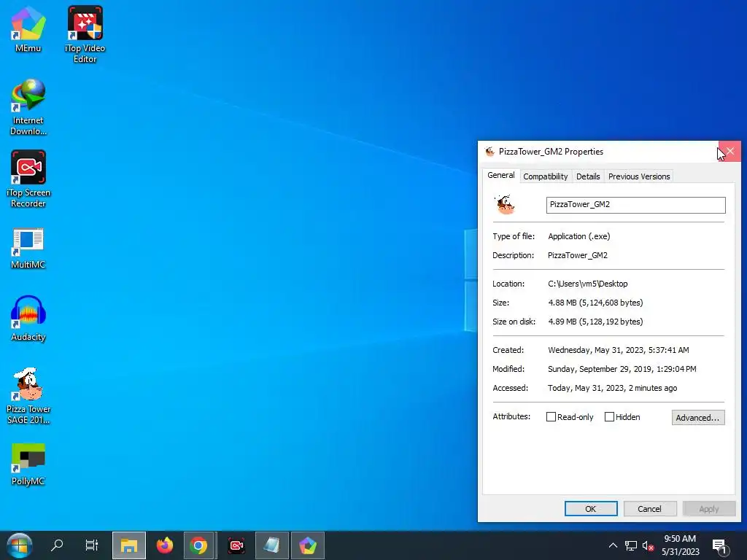The image size is (747, 560).
Task: Click the location text C:\Users\vm5\Desktop
Action: (x=588, y=284)
